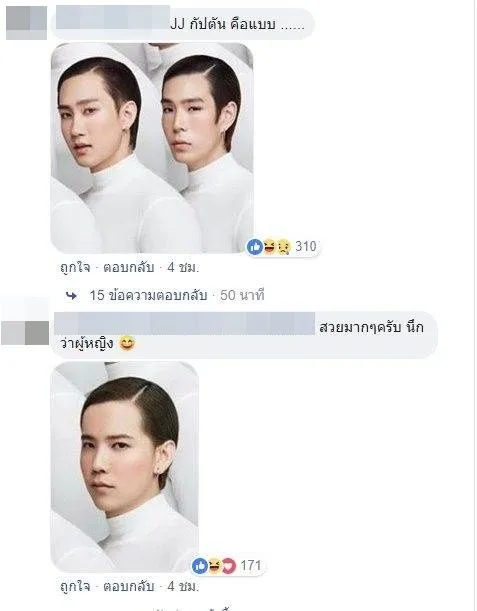Image resolution: width=477 pixels, height=611 pixels.
Task: Click the sad reaction icon beside 310
Action: point(284,247)
